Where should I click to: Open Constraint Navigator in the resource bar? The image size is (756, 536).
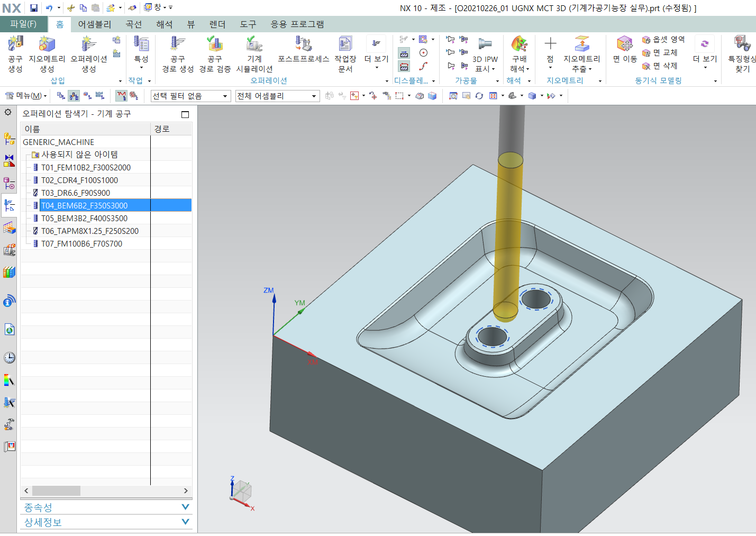9,161
